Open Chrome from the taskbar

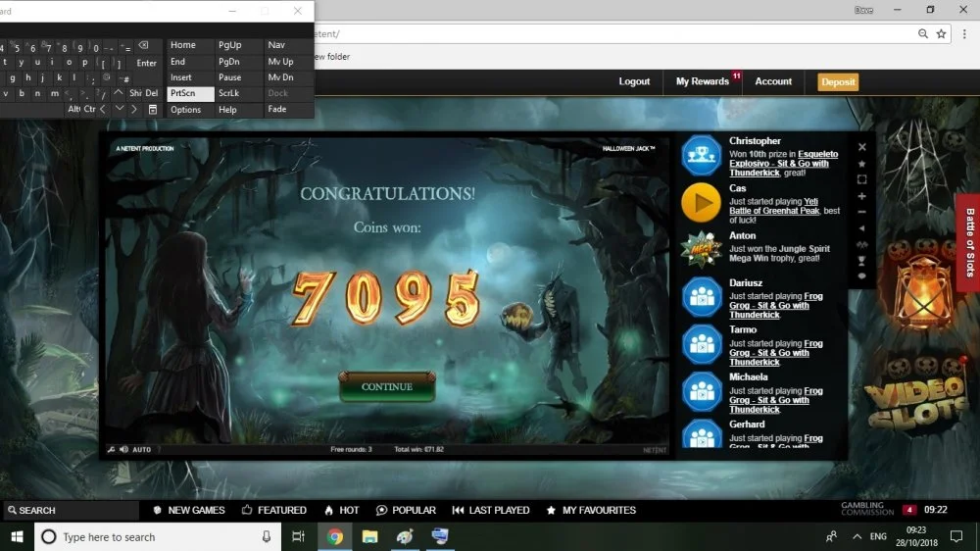pyautogui.click(x=335, y=536)
